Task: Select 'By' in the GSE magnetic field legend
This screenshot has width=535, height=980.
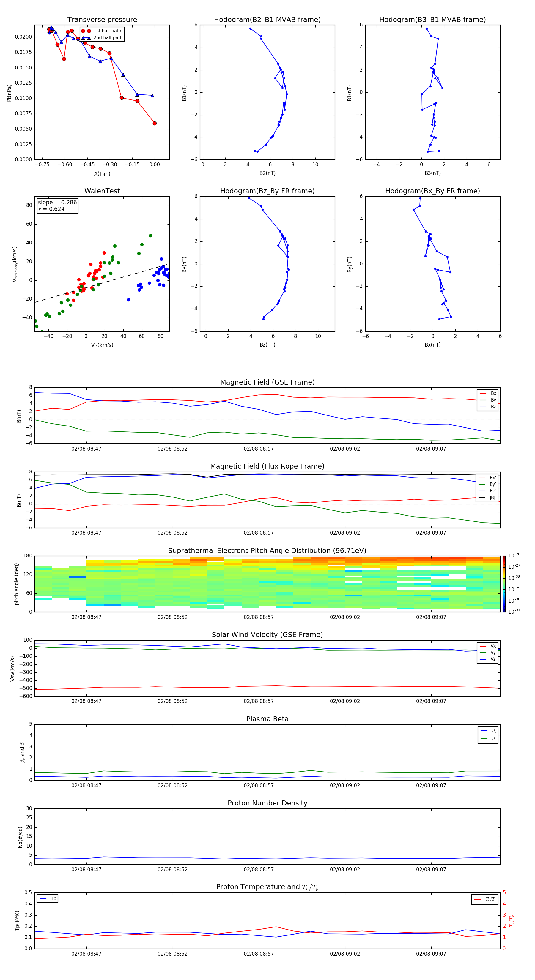Action: point(489,400)
